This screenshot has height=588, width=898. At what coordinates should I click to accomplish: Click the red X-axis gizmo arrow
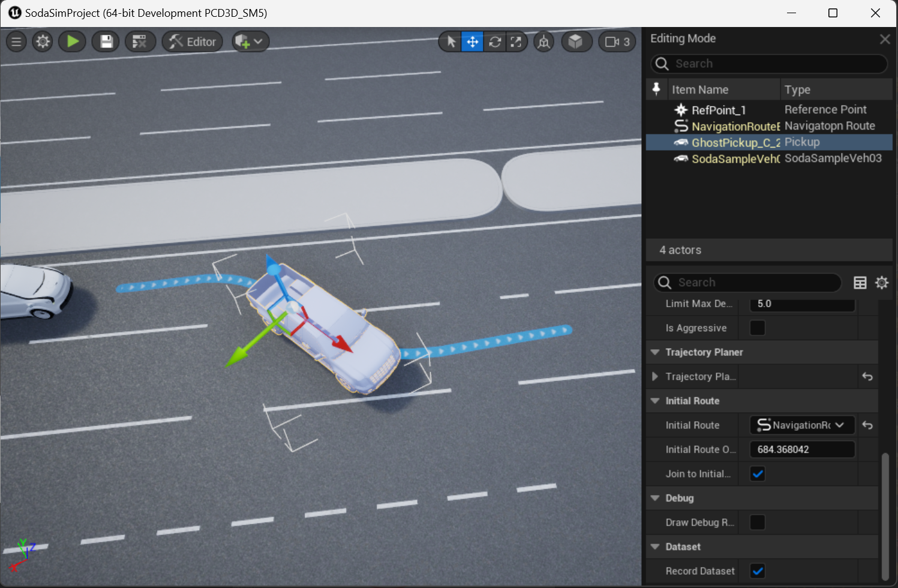(x=342, y=343)
